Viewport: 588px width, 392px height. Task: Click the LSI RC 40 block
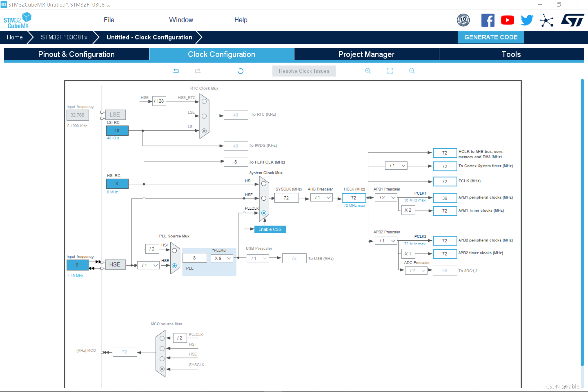(117, 131)
